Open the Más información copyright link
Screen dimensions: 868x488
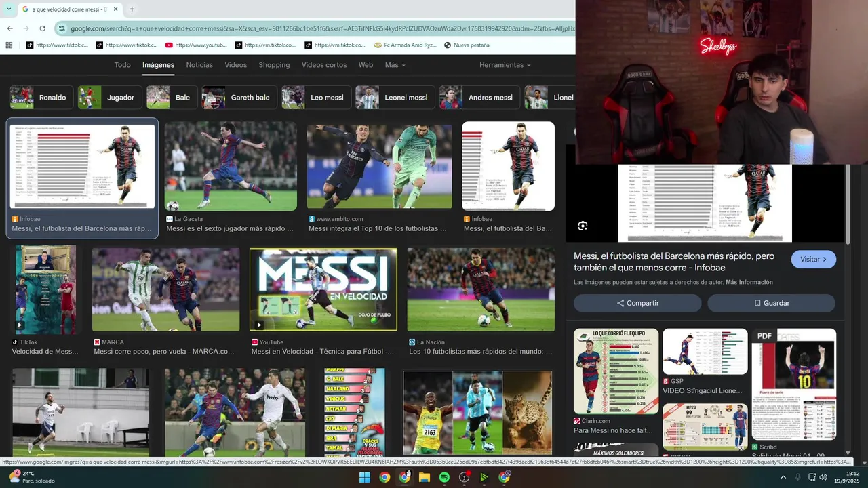(749, 282)
